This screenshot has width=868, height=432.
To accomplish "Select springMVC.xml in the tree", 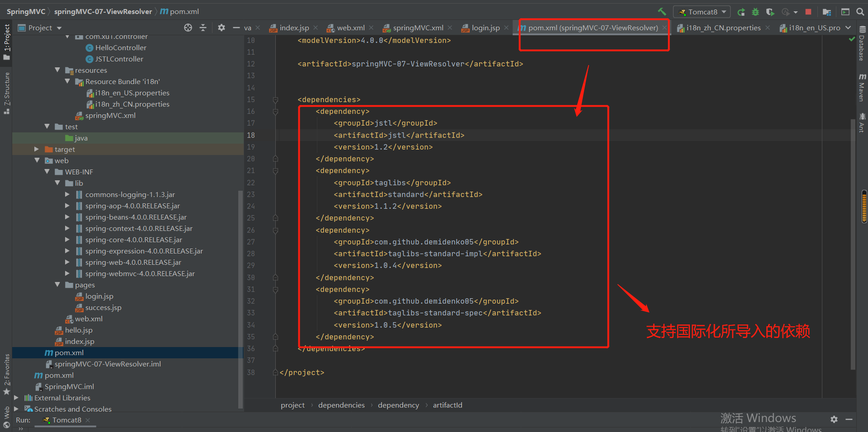I will pyautogui.click(x=110, y=115).
